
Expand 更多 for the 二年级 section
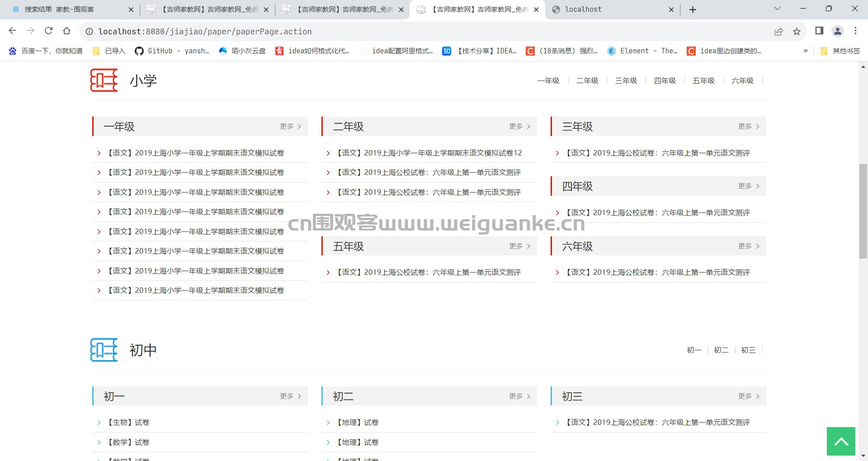pos(519,126)
